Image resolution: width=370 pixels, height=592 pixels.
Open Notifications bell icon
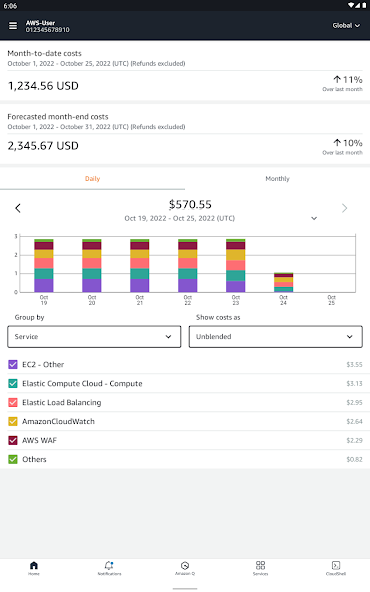(109, 565)
